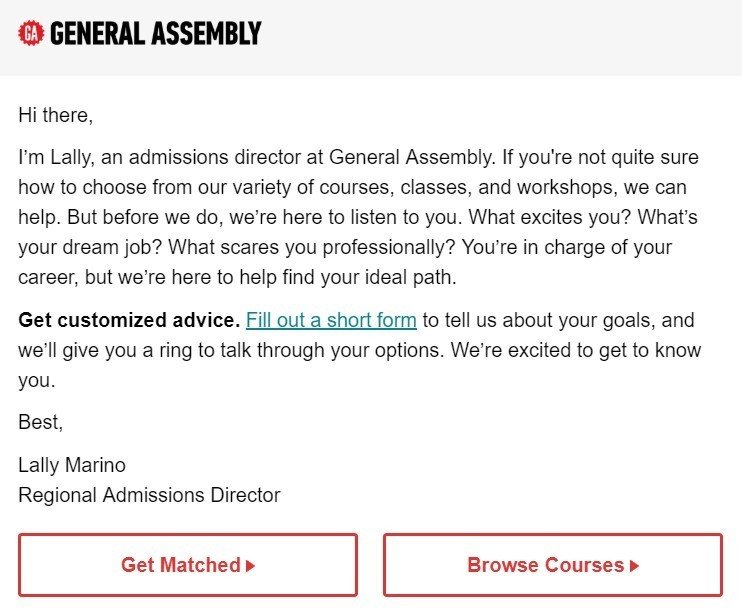Click the arrow icon beside Browse Courses
742x613 pixels.
(x=635, y=565)
